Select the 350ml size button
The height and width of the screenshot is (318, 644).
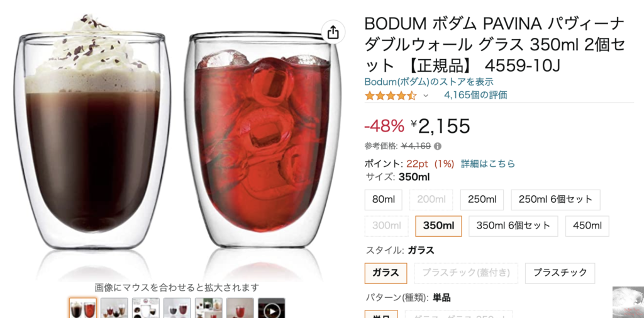(438, 226)
